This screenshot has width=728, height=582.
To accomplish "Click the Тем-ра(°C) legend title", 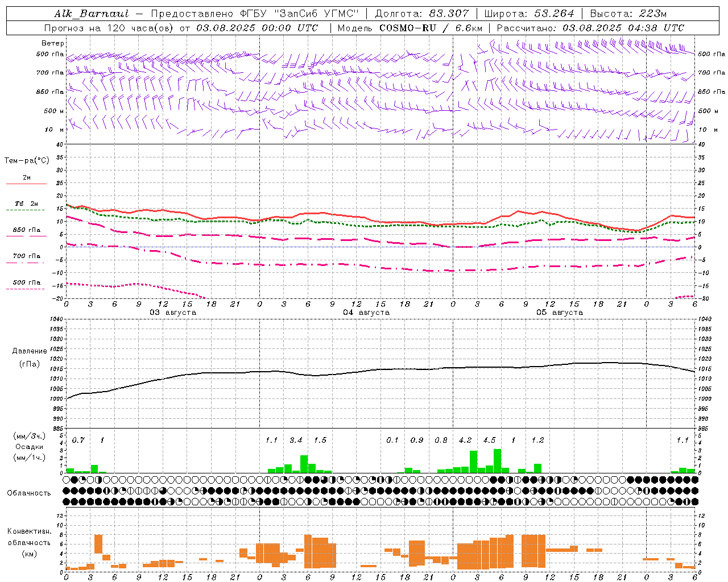I will point(27,161).
